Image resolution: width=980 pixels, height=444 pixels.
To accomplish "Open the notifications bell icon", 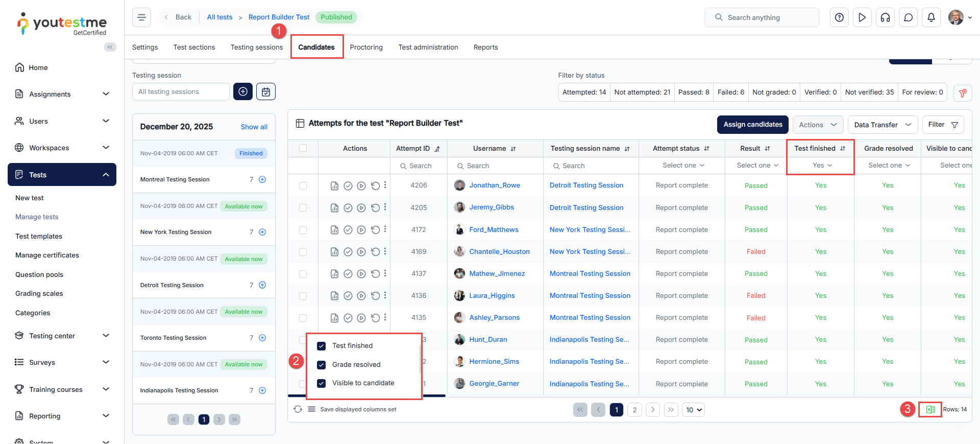I will coord(931,17).
